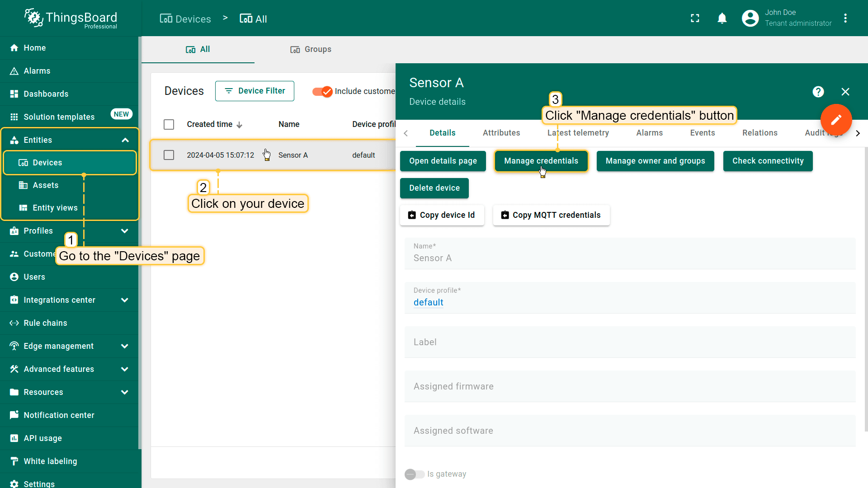The height and width of the screenshot is (488, 868).
Task: Enable the Is gateway toggle
Action: click(x=414, y=474)
